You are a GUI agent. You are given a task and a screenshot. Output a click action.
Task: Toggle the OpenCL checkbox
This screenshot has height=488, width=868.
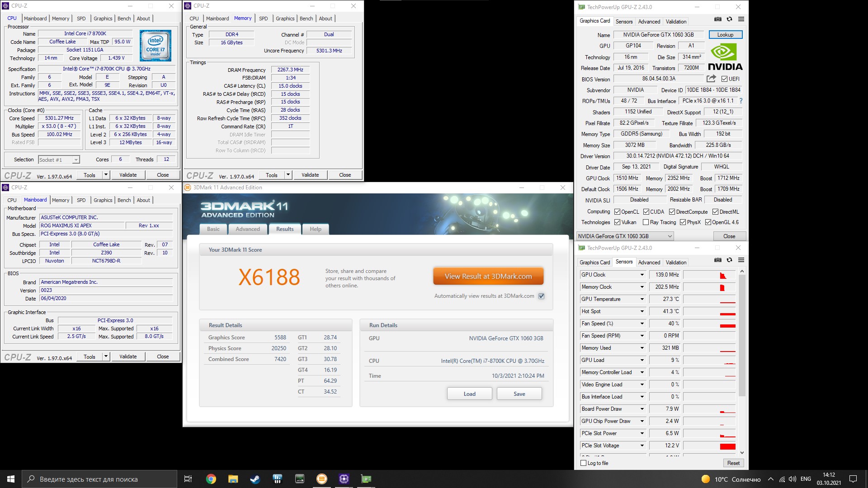[x=617, y=211]
